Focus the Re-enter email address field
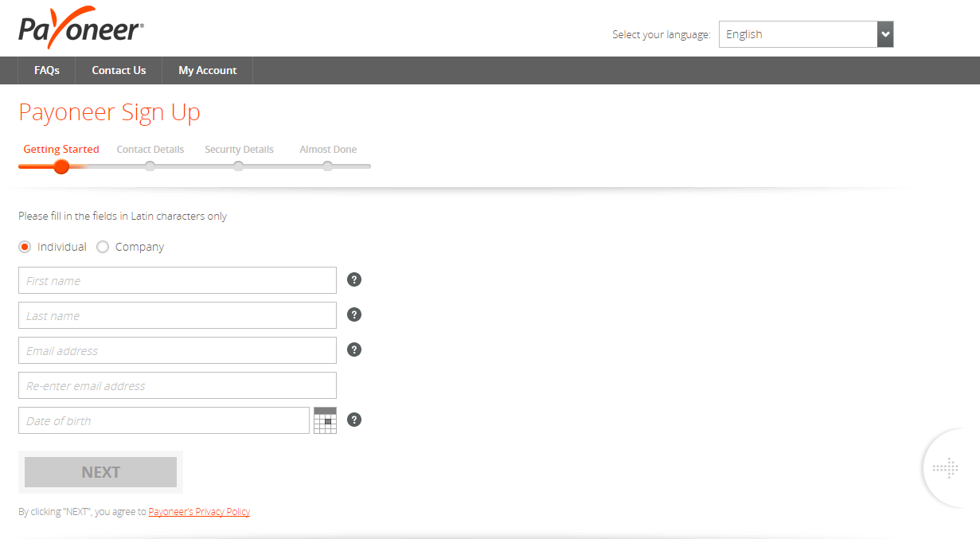Screen dimensions: 980x539 (178, 385)
